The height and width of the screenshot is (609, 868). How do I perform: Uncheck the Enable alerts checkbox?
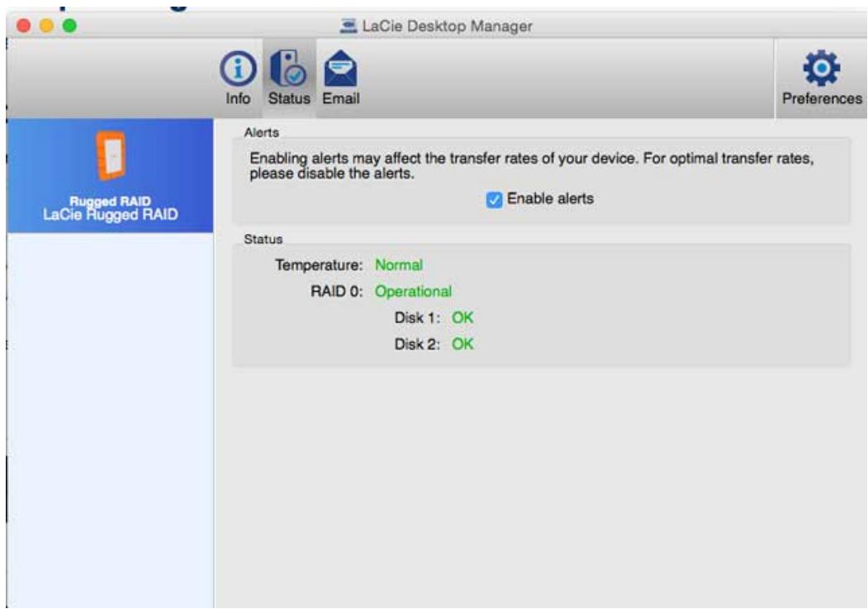point(494,199)
